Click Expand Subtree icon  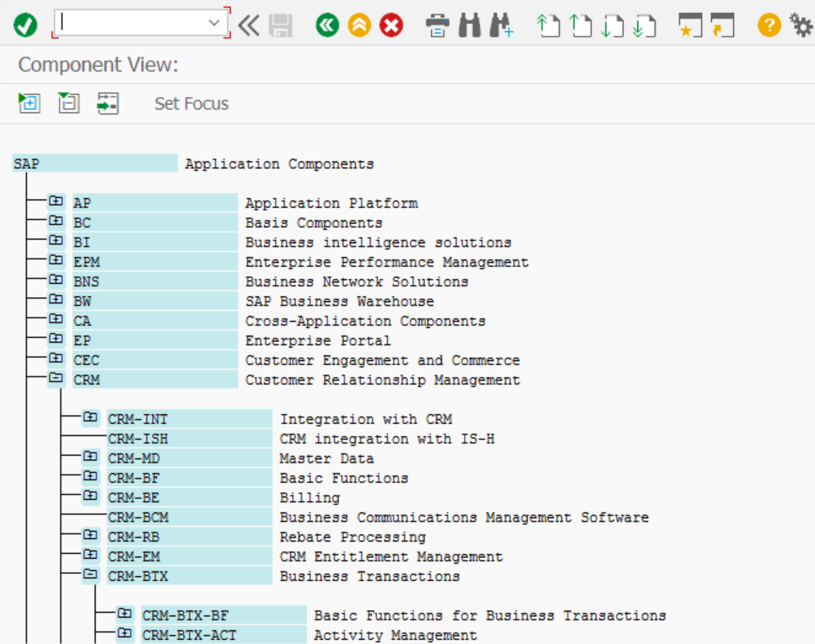point(29,103)
